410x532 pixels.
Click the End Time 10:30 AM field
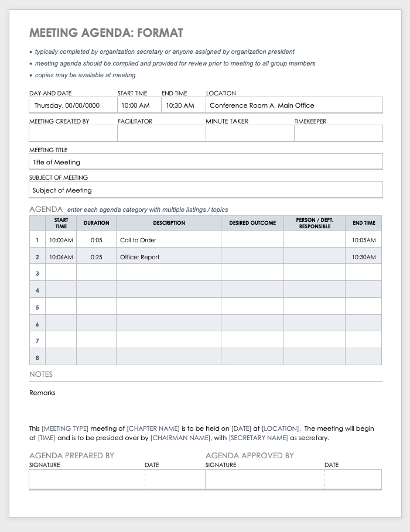pyautogui.click(x=183, y=105)
